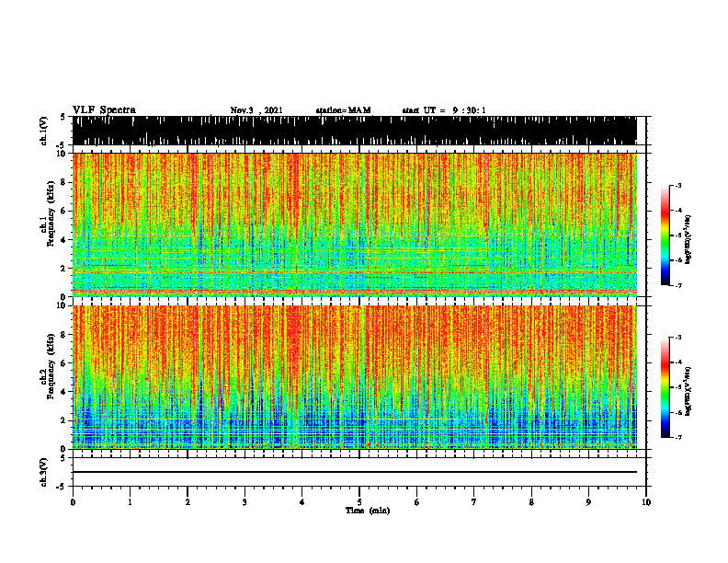Click the "10" tick on the Time axis
The image size is (728, 563).
tap(646, 502)
